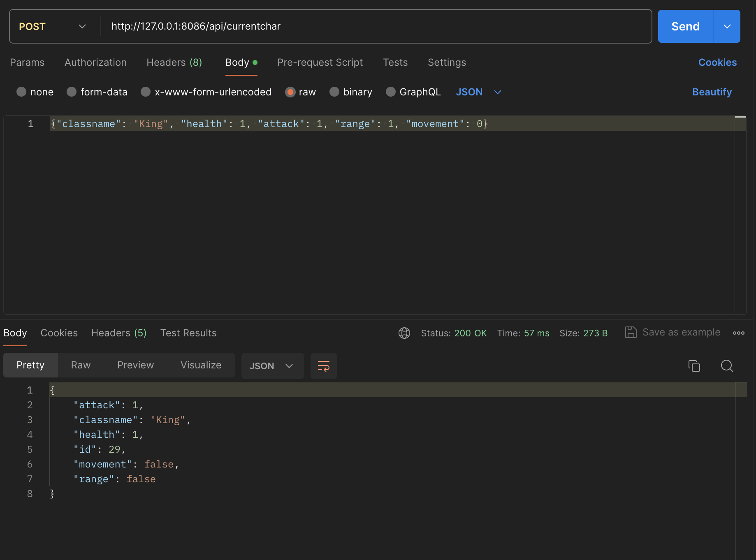Click Beautify to format the body
The height and width of the screenshot is (560, 756).
pos(712,92)
